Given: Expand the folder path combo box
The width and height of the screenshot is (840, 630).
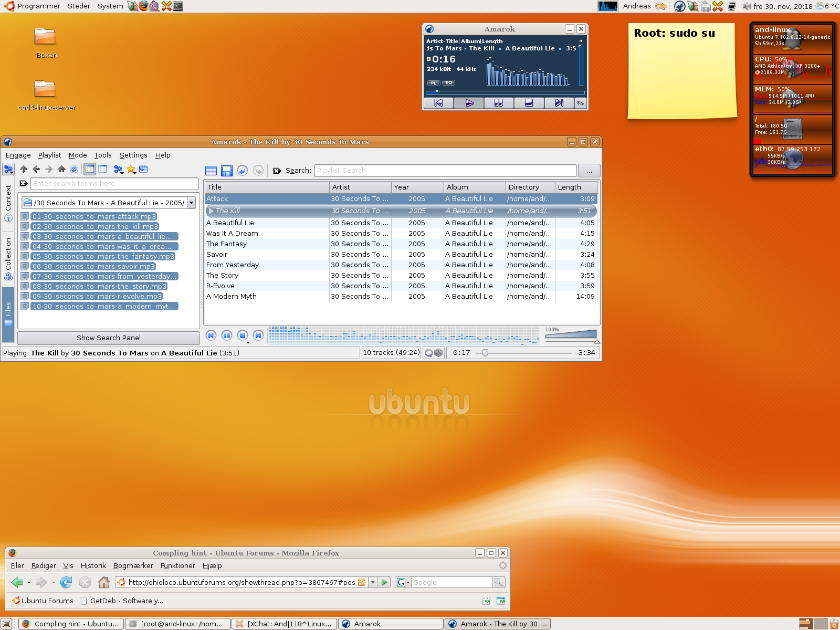Looking at the screenshot, I should click(x=192, y=203).
